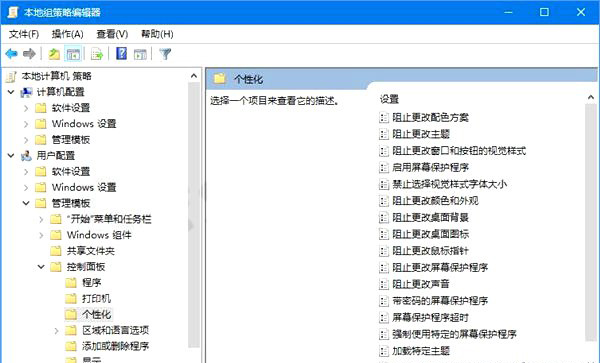The image size is (600, 363).
Task: Select the 阻止更改主题 policy setting
Action: 421,134
